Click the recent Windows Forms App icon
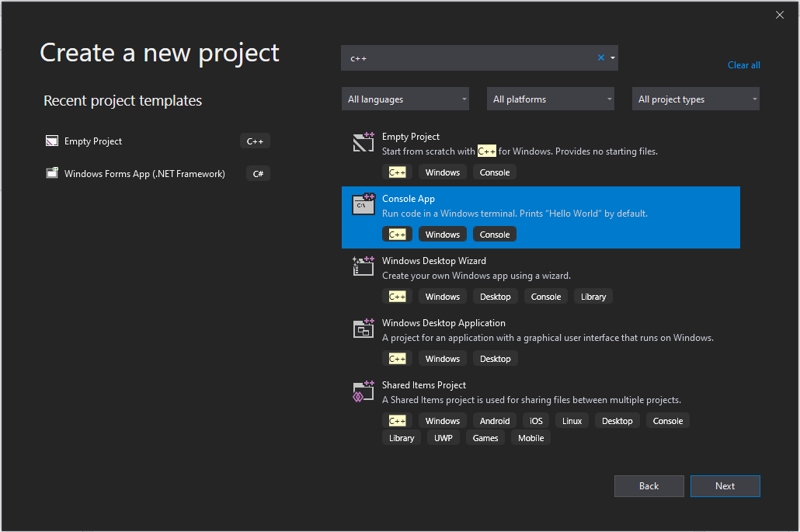 [52, 174]
